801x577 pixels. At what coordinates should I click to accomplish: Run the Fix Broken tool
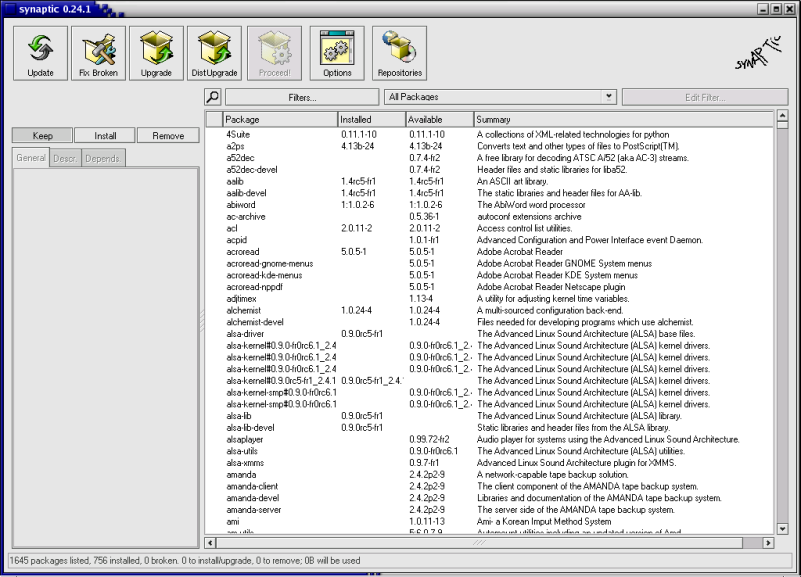click(x=99, y=54)
